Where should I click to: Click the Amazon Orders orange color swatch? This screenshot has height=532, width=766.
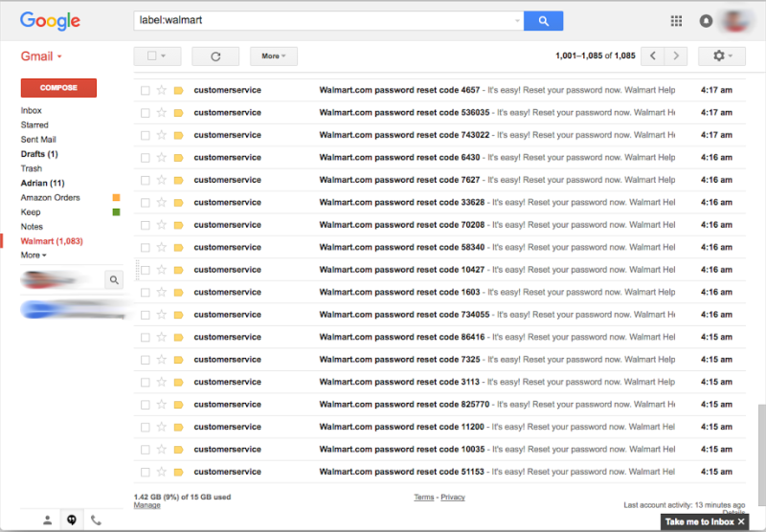(116, 198)
